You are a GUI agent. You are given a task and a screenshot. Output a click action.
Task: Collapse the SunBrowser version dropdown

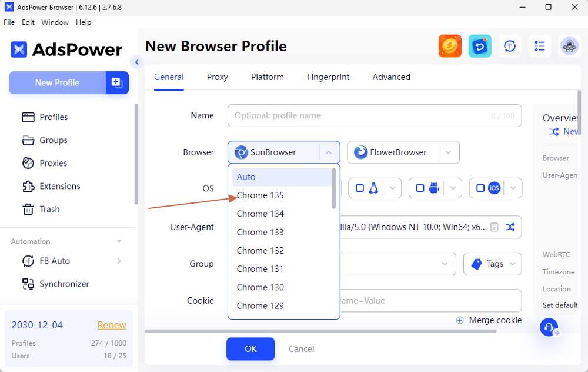[x=329, y=152]
